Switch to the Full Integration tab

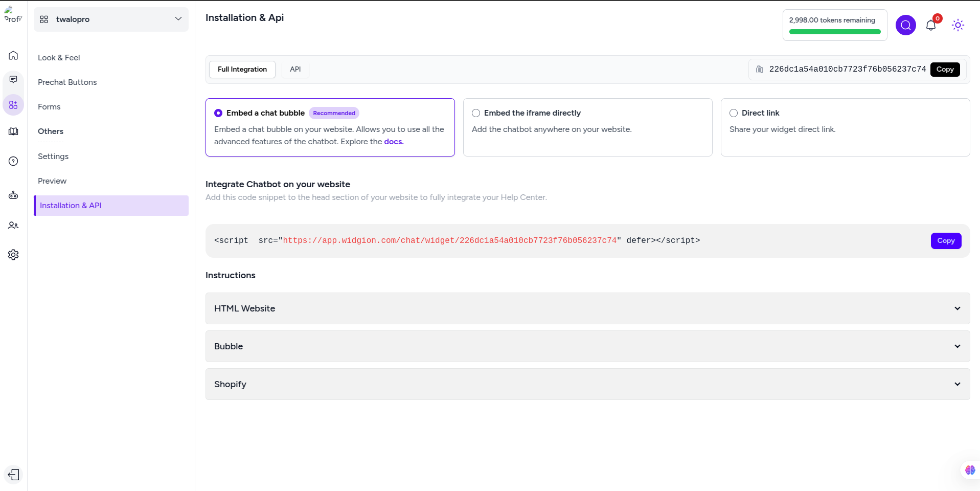click(242, 70)
